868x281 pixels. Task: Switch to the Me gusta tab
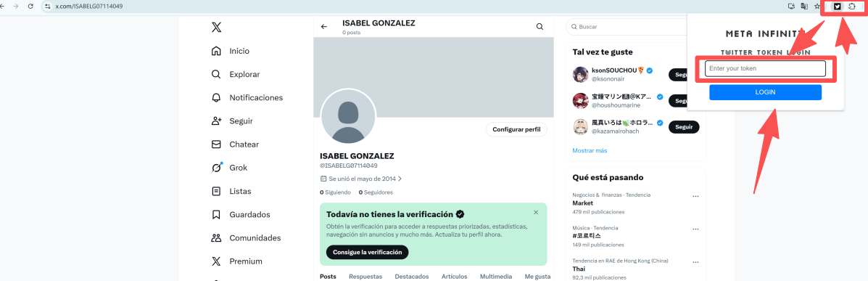click(x=537, y=276)
